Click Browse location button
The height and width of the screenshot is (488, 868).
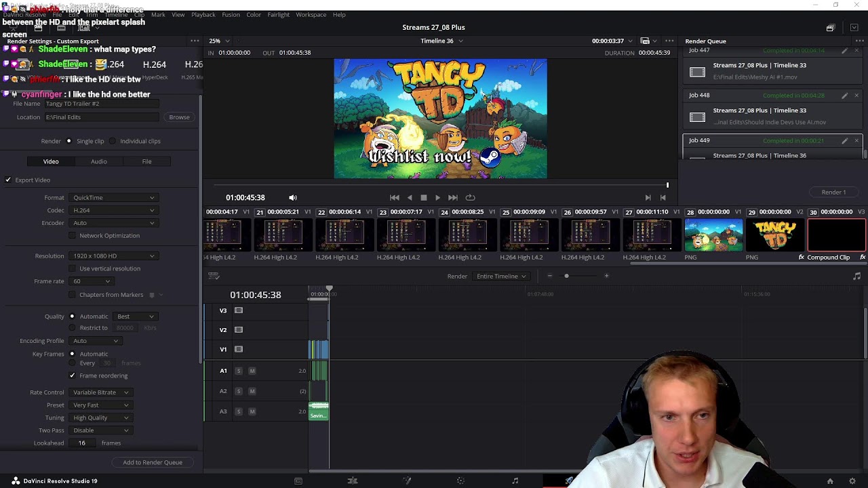tap(179, 117)
